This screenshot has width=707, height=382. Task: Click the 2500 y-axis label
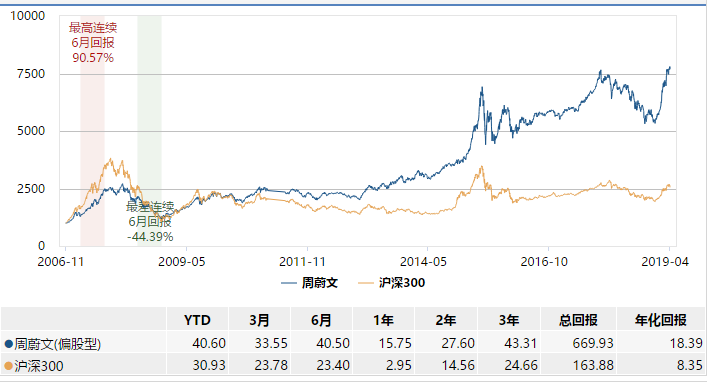(x=31, y=189)
